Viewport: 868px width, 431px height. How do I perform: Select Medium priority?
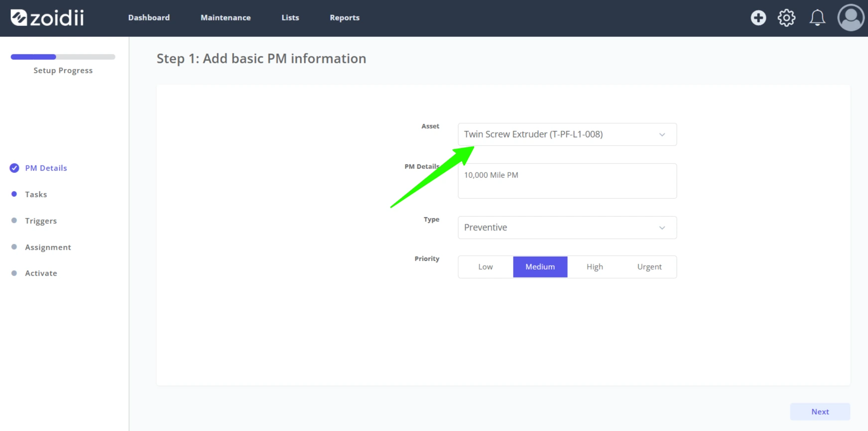point(540,267)
